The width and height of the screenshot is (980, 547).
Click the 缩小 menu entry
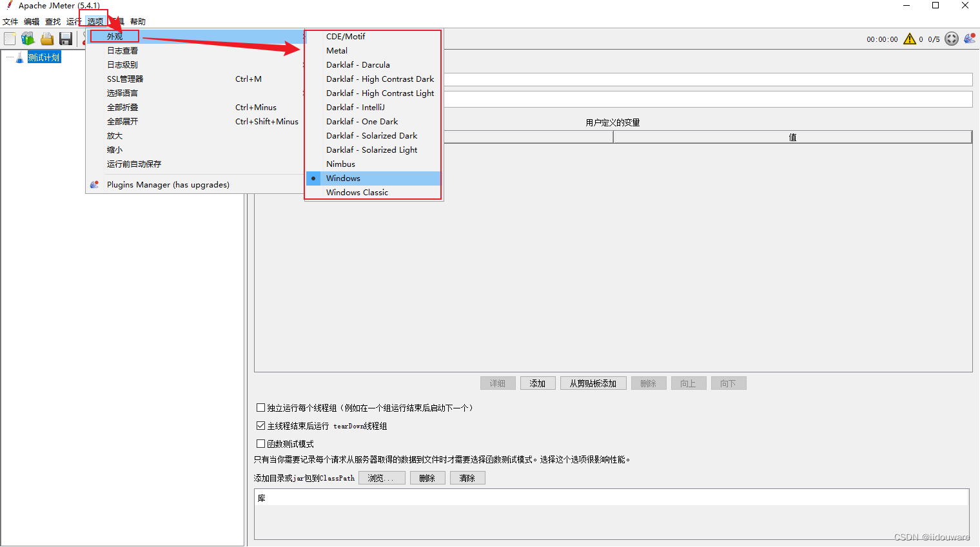click(196, 149)
